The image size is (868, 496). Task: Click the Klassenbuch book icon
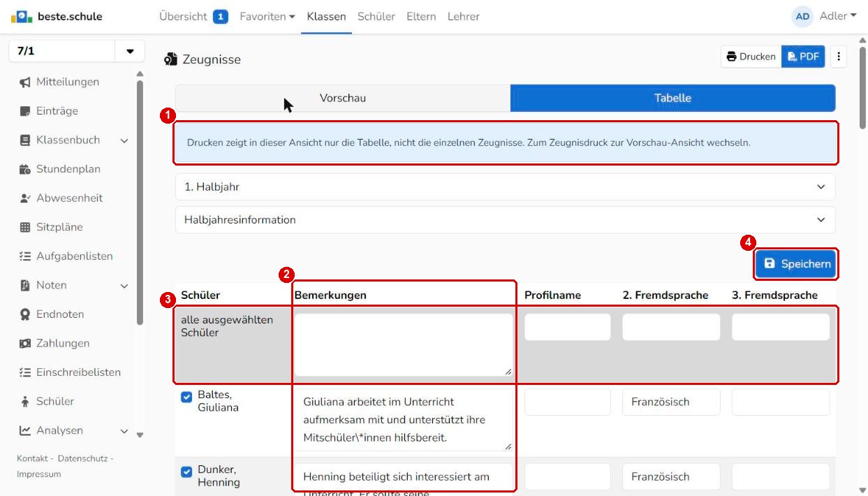tap(25, 140)
